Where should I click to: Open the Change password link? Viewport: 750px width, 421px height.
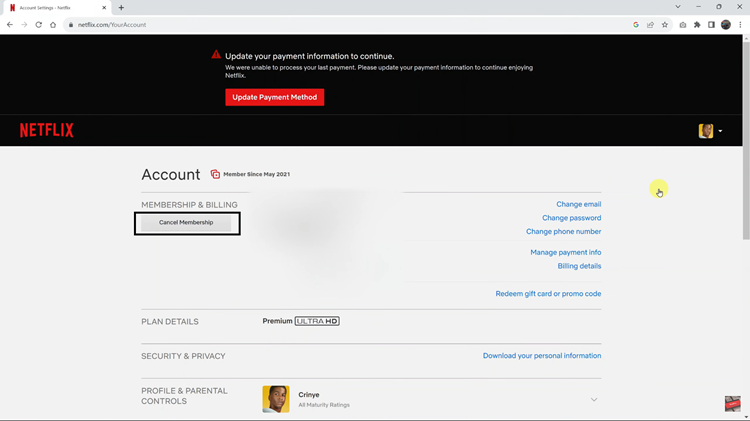pyautogui.click(x=572, y=218)
